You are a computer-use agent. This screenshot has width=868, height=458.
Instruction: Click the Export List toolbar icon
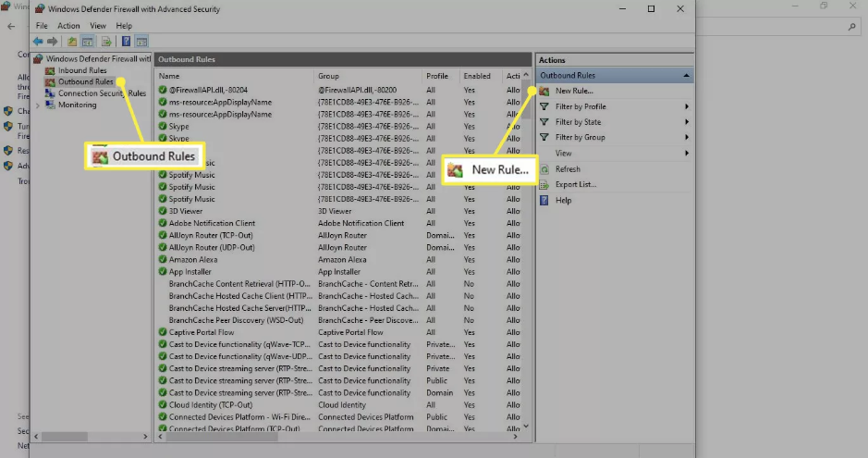pos(106,42)
